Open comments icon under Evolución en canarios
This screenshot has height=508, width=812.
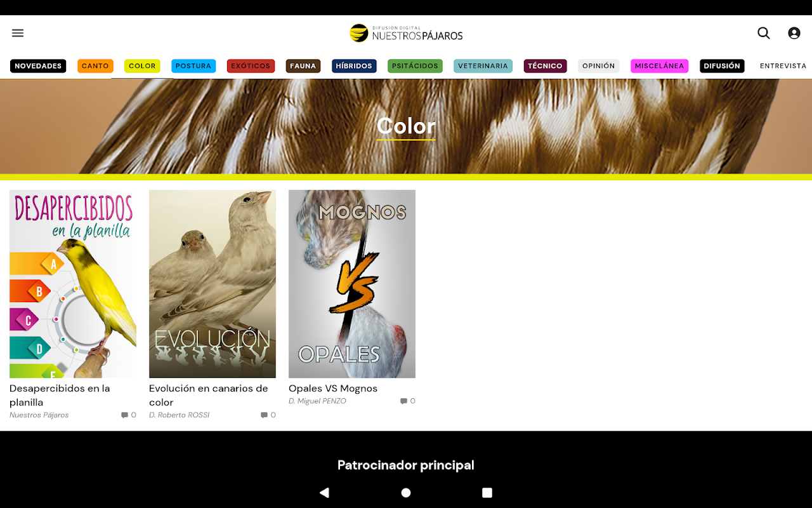tap(268, 415)
